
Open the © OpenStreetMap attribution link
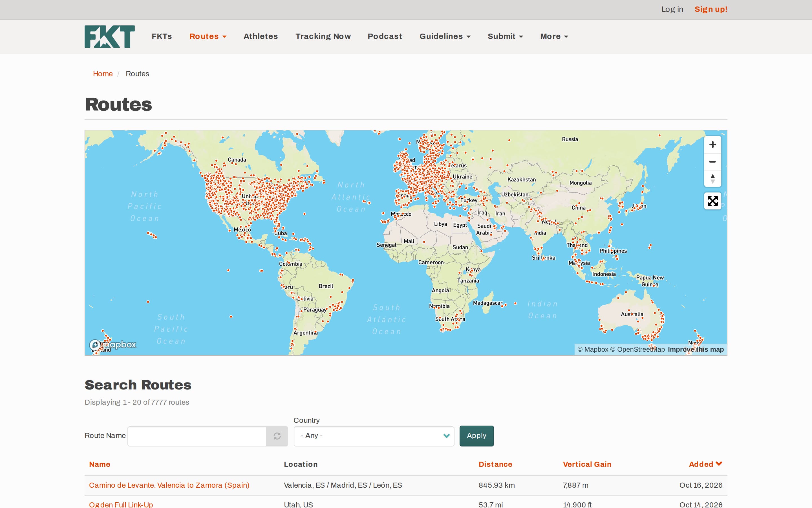[x=637, y=349]
